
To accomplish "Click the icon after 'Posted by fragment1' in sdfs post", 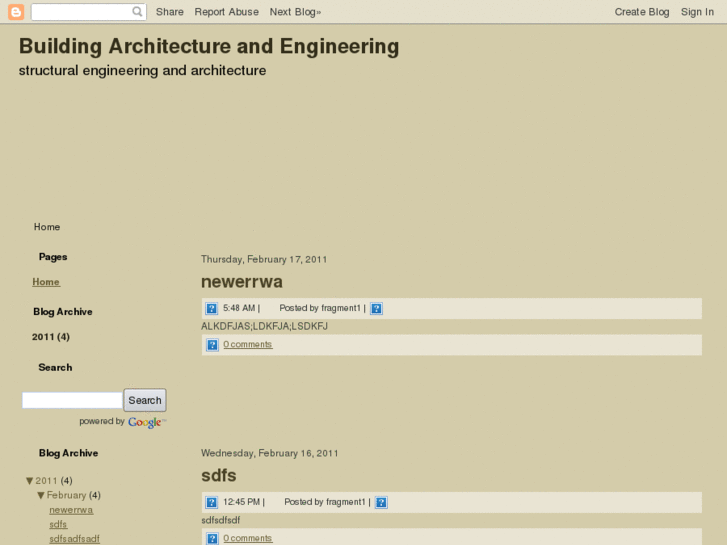I will [381, 502].
